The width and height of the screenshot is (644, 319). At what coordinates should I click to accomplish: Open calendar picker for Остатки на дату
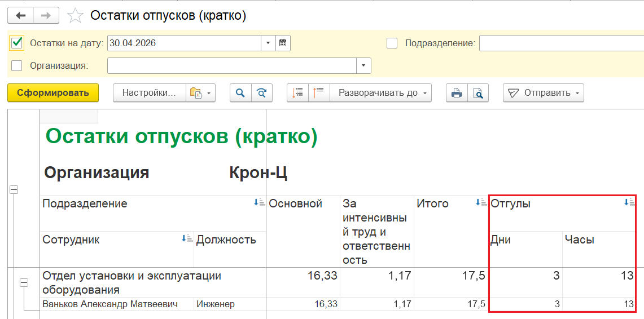(x=283, y=43)
